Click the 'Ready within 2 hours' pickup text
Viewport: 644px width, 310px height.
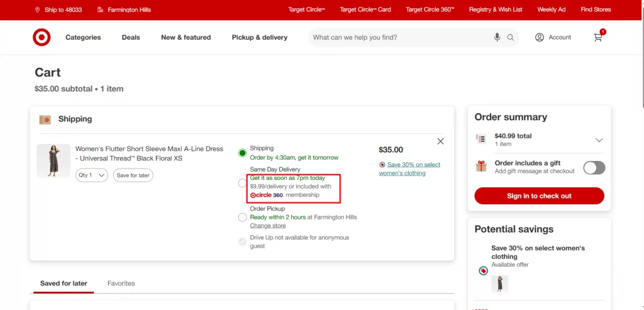[278, 217]
